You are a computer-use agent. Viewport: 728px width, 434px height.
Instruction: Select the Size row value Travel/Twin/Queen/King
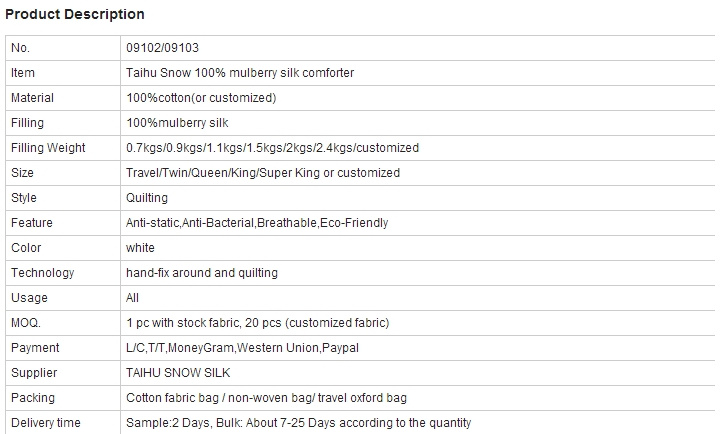point(263,173)
